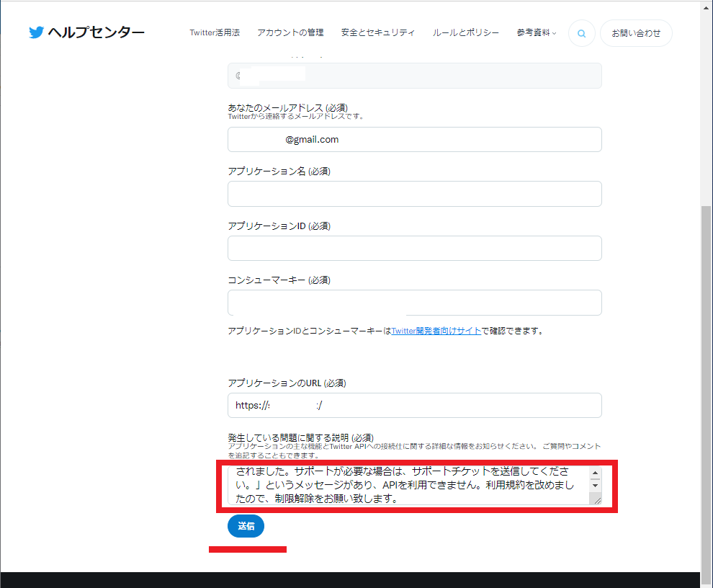Viewport: 713px width, 588px height.
Task: Click the お問い合わせ button
Action: click(x=636, y=33)
